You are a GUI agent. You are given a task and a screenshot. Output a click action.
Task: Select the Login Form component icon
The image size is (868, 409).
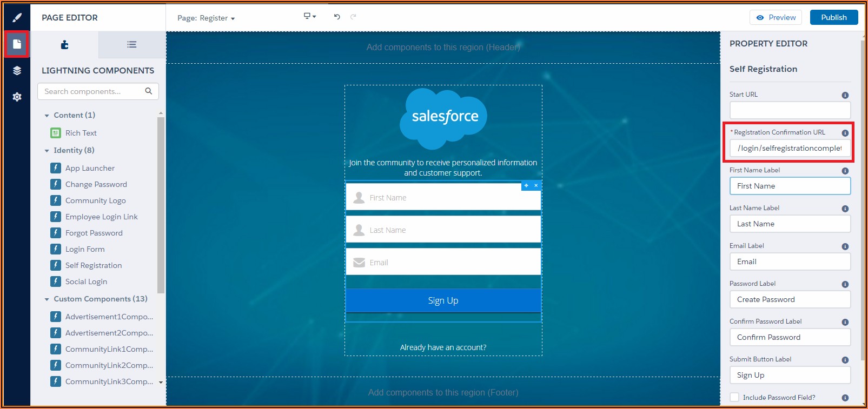[x=56, y=249]
